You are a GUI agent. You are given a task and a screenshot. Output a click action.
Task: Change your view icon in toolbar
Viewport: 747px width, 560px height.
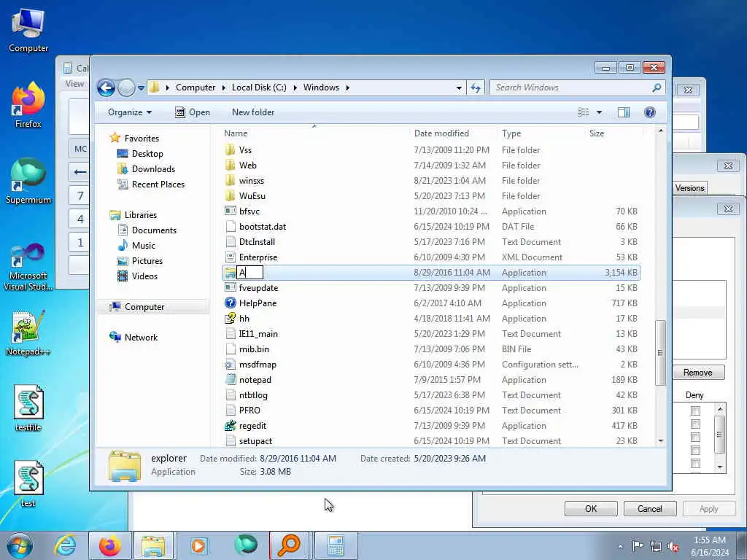(584, 112)
